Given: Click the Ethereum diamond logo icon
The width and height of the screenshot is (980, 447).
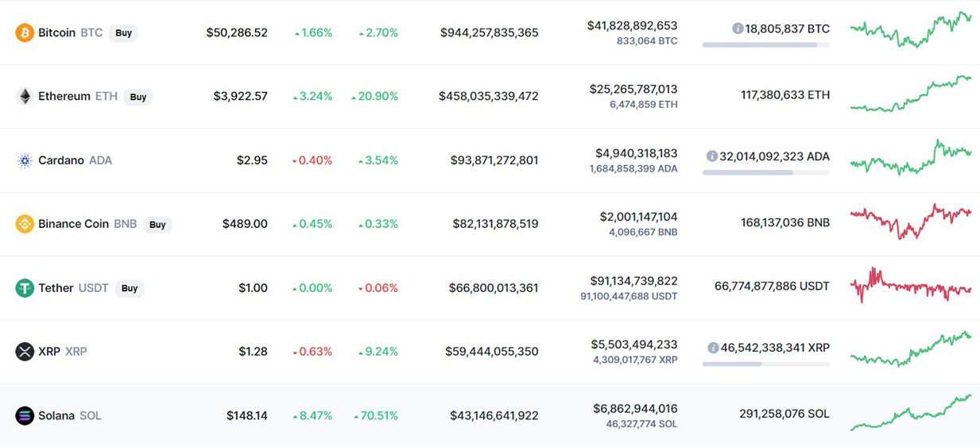Looking at the screenshot, I should (25, 97).
